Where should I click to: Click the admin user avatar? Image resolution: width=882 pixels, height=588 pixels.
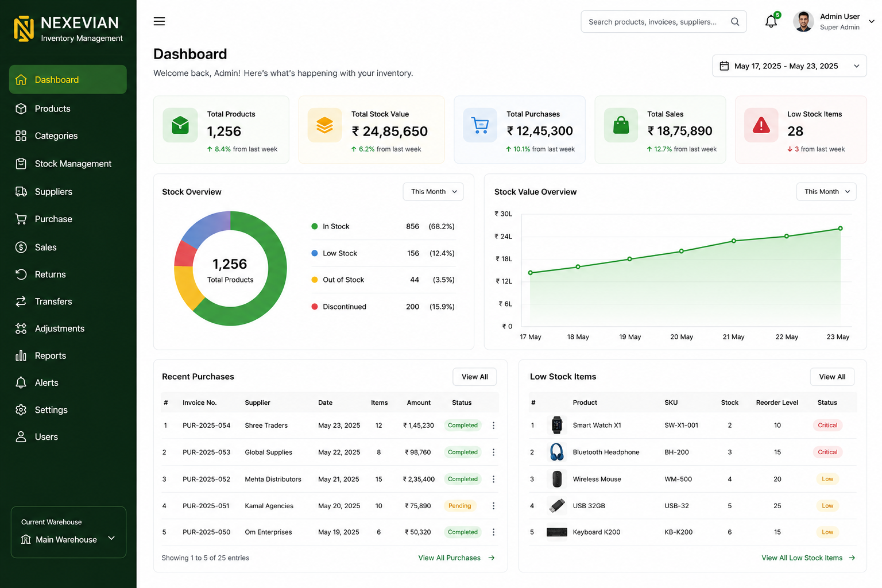click(803, 22)
